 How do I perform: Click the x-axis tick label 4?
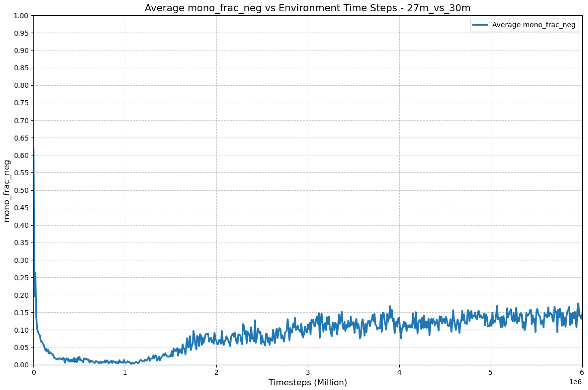[399, 373]
